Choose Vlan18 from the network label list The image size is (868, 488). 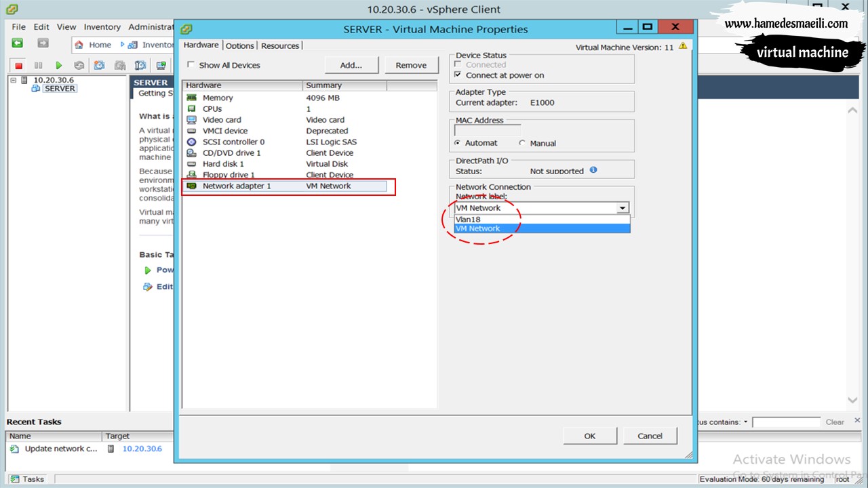coord(542,220)
